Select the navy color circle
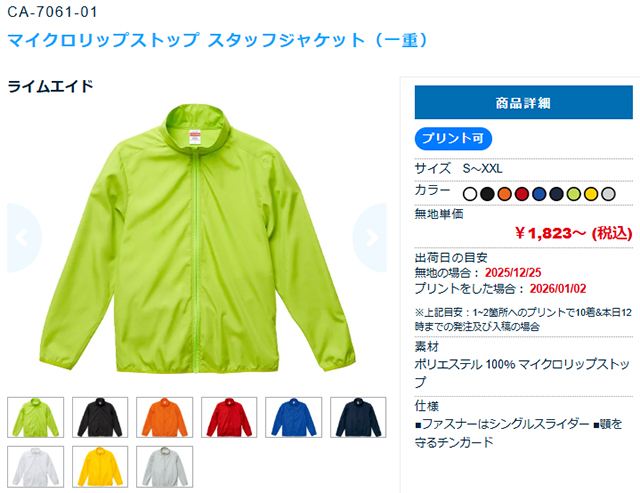 coord(556,194)
